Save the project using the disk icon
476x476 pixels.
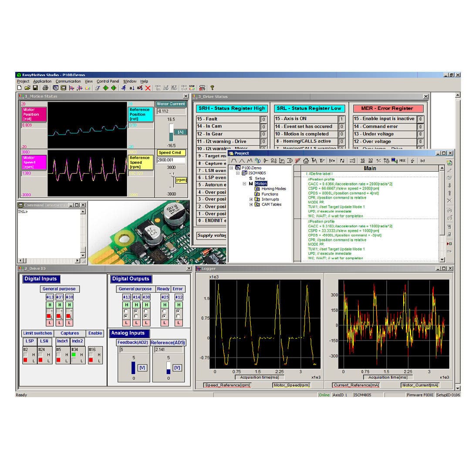pos(35,88)
